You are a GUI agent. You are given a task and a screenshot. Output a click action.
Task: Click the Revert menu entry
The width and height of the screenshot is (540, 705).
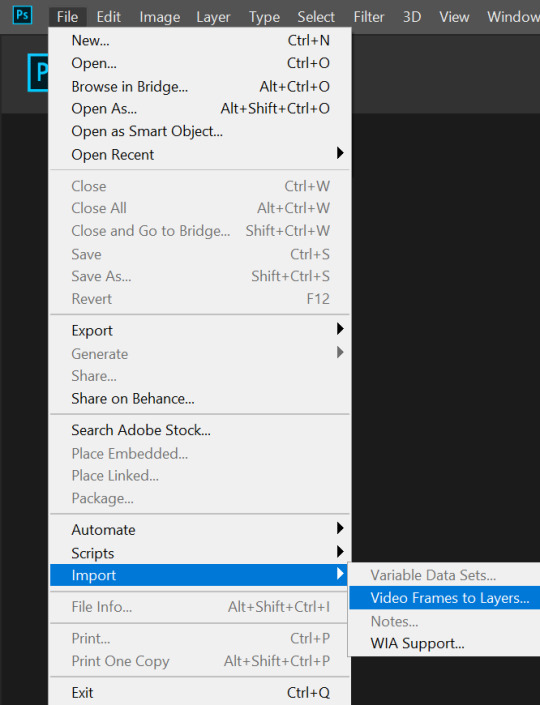200,299
